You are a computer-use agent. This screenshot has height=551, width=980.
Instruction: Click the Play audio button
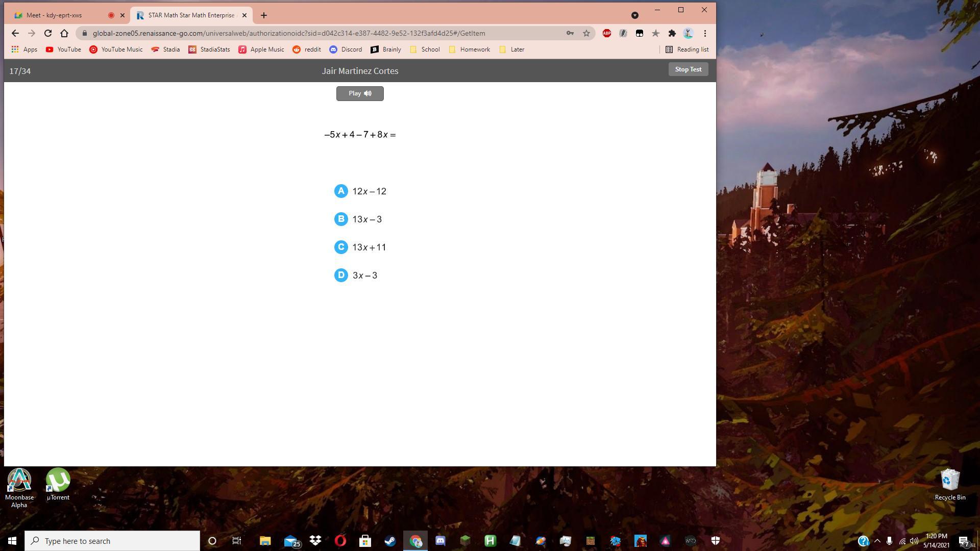click(360, 93)
